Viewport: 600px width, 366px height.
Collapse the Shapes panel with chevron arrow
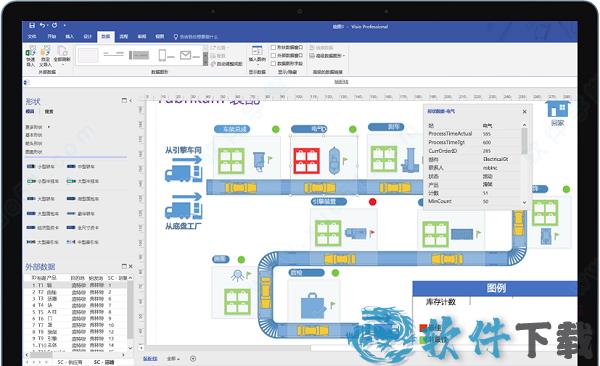[x=131, y=101]
